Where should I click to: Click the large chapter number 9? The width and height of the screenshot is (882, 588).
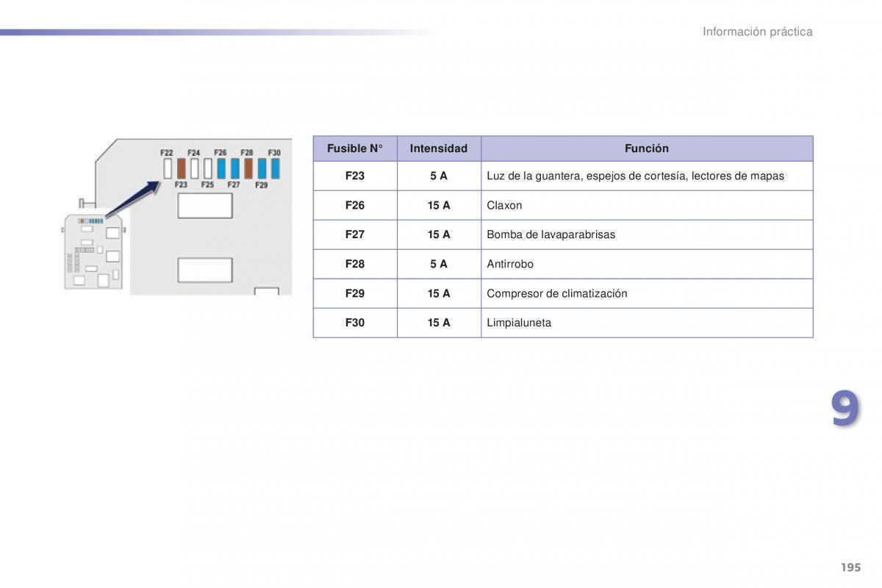click(845, 409)
